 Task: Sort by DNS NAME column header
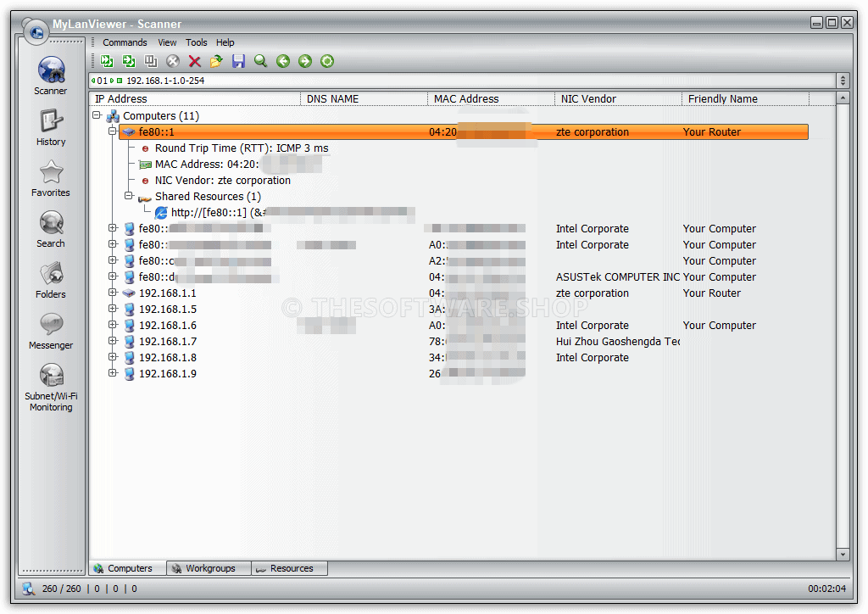click(364, 98)
